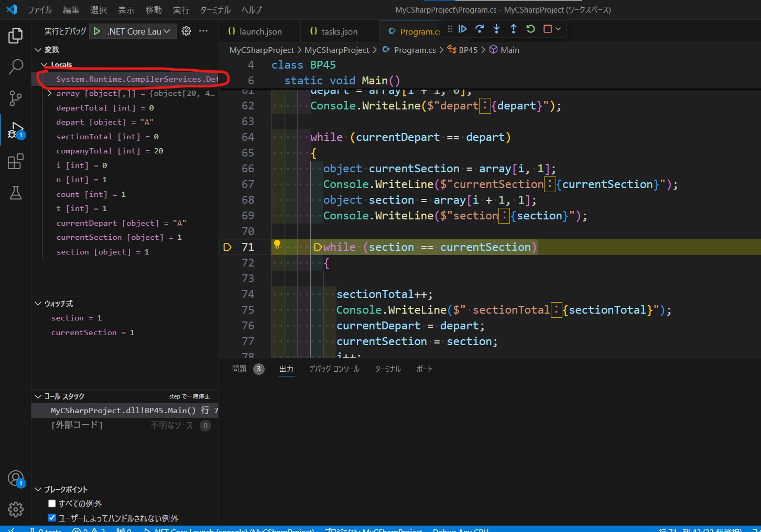Viewport: 761px width, 532px height.
Task: Collapse the ウォッチ式 section
Action: 38,303
